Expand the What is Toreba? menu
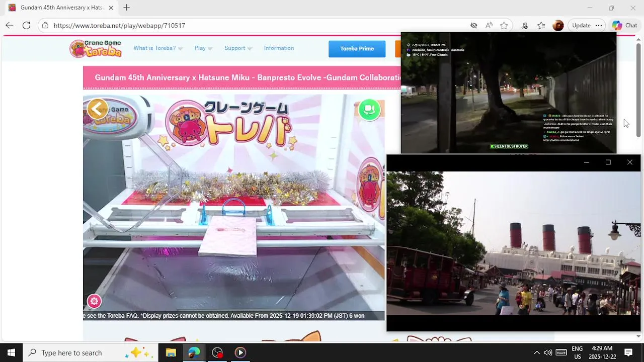The image size is (644, 362). click(x=158, y=48)
